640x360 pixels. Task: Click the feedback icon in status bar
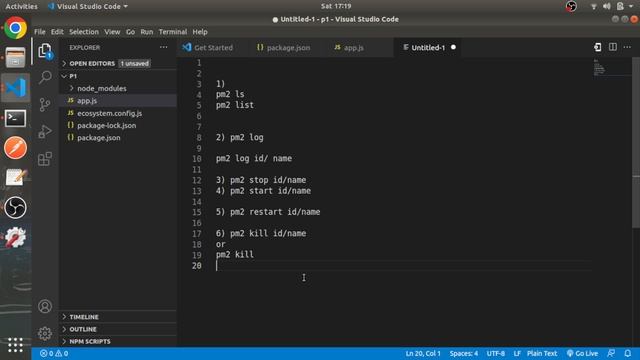coord(611,353)
